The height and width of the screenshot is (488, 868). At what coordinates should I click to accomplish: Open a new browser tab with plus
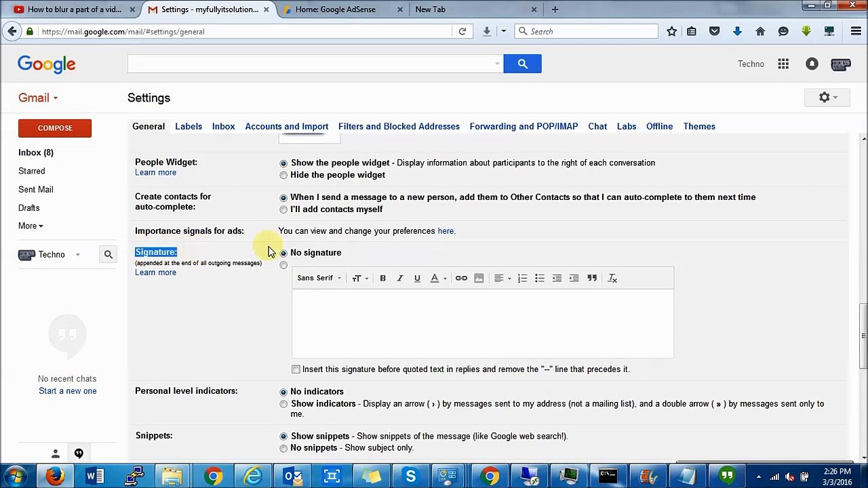555,9
